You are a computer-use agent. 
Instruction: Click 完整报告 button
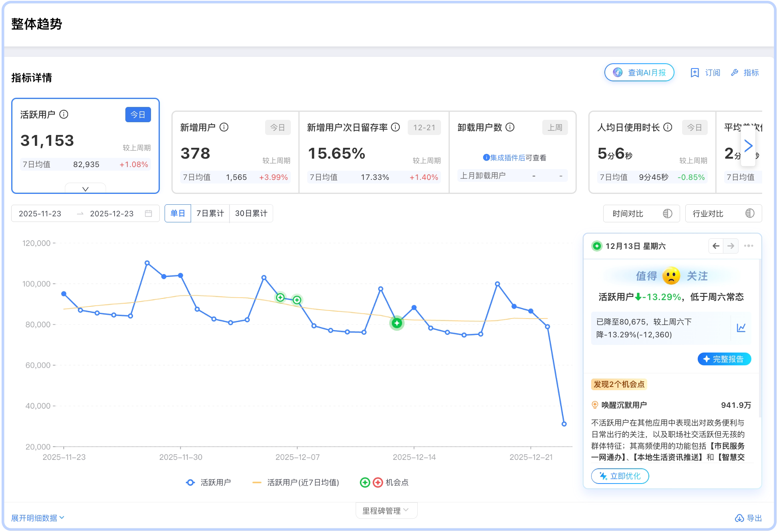tap(724, 359)
